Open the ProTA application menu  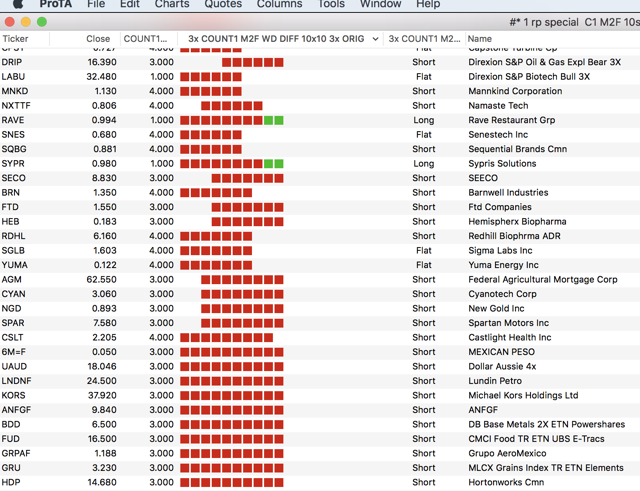[56, 4]
